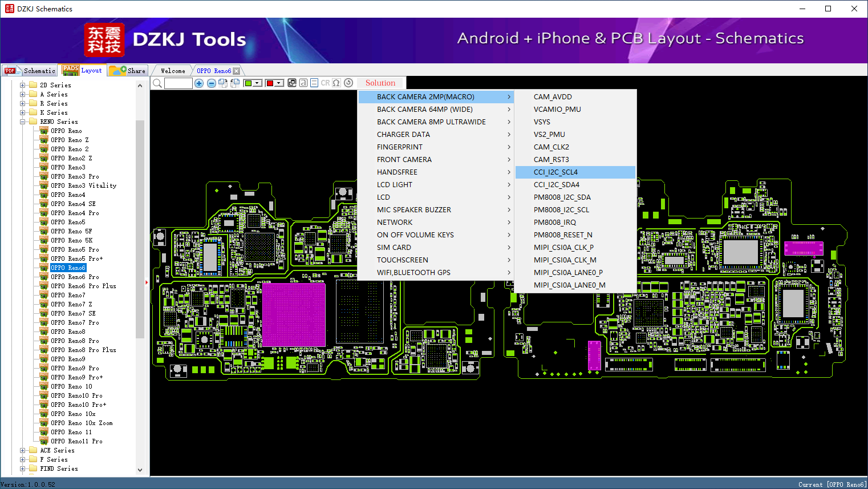Select CAM_AVDD signal entry
Image resolution: width=868 pixels, height=489 pixels.
click(x=575, y=97)
